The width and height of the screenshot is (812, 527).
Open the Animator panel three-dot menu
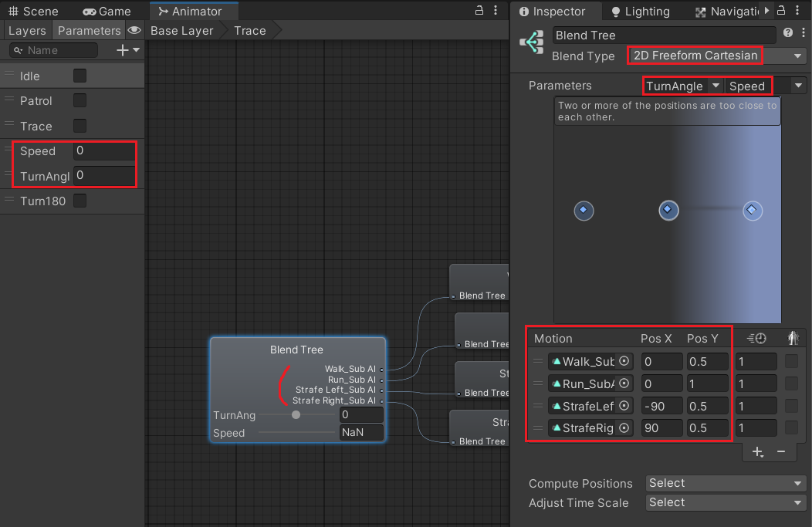point(496,10)
